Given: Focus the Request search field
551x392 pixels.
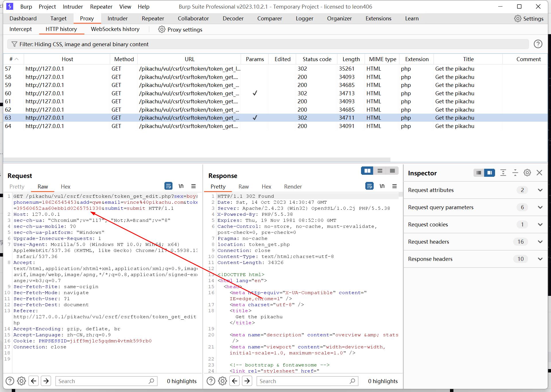Looking at the screenshot, I should point(106,381).
